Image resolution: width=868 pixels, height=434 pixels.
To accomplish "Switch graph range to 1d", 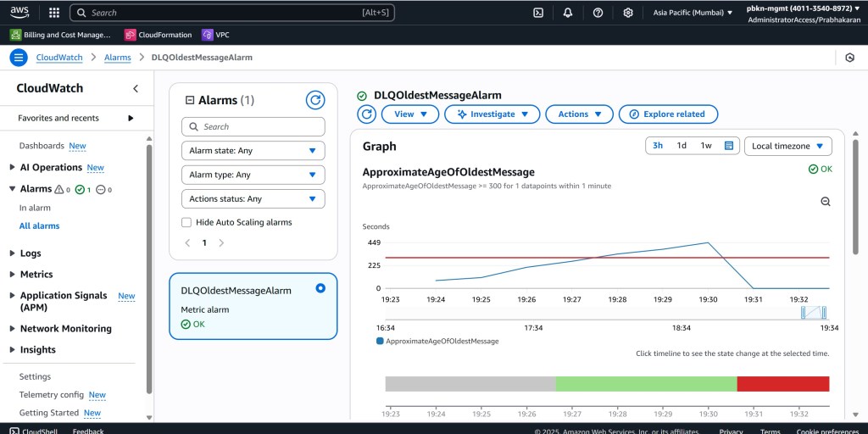I will [x=682, y=146].
